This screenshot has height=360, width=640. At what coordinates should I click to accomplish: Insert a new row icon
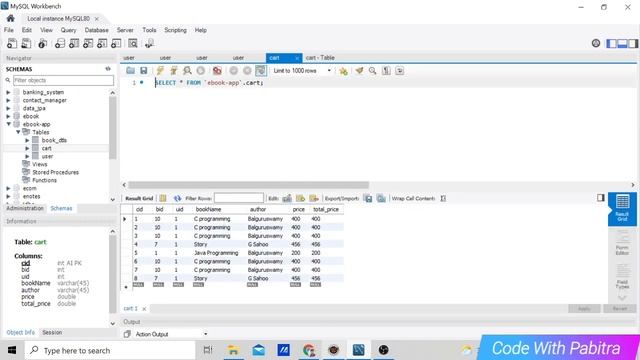tap(300, 198)
